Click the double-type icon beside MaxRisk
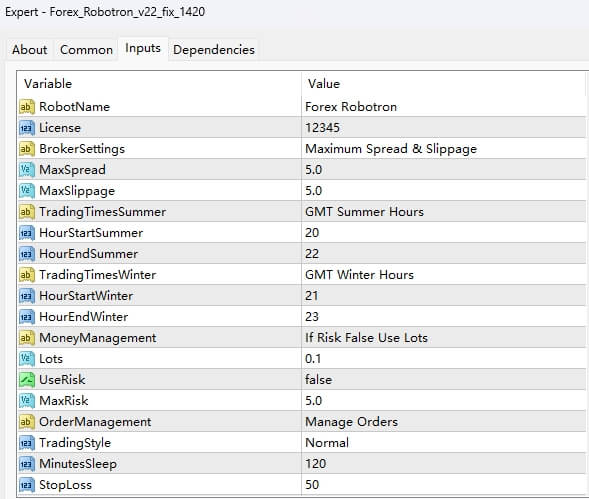Viewport: 589px width, 499px height. 27,401
